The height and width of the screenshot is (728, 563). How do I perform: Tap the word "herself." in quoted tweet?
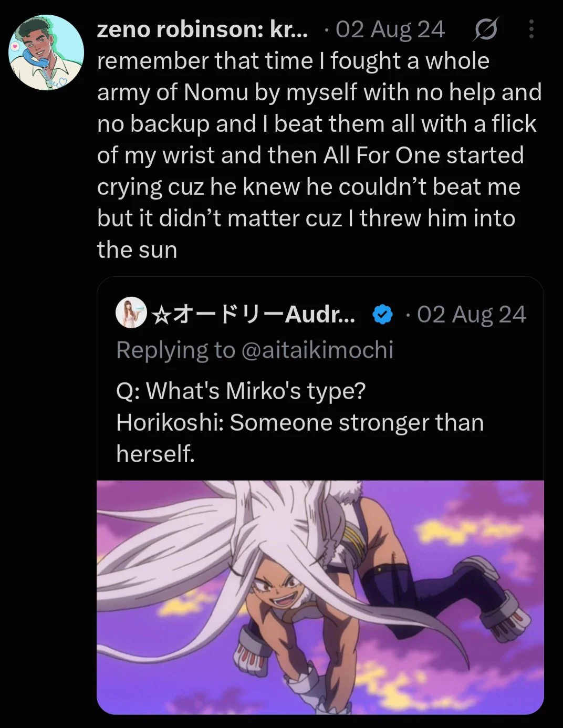click(155, 454)
